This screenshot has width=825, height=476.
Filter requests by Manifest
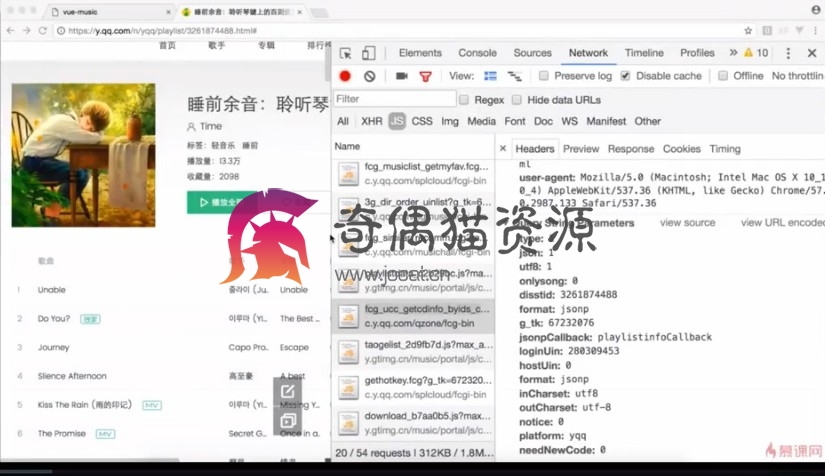(x=606, y=121)
